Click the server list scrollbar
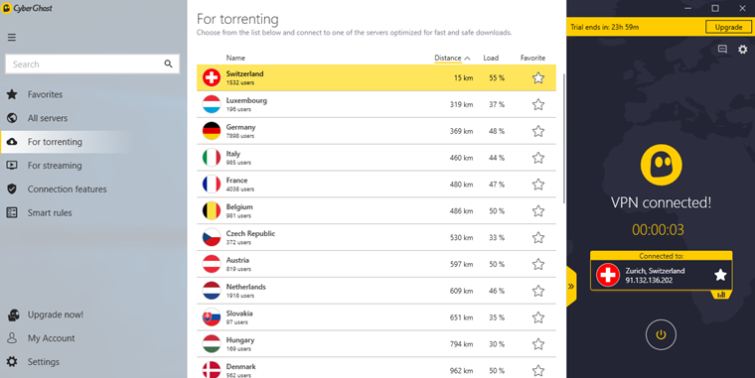The image size is (755, 378). click(564, 137)
